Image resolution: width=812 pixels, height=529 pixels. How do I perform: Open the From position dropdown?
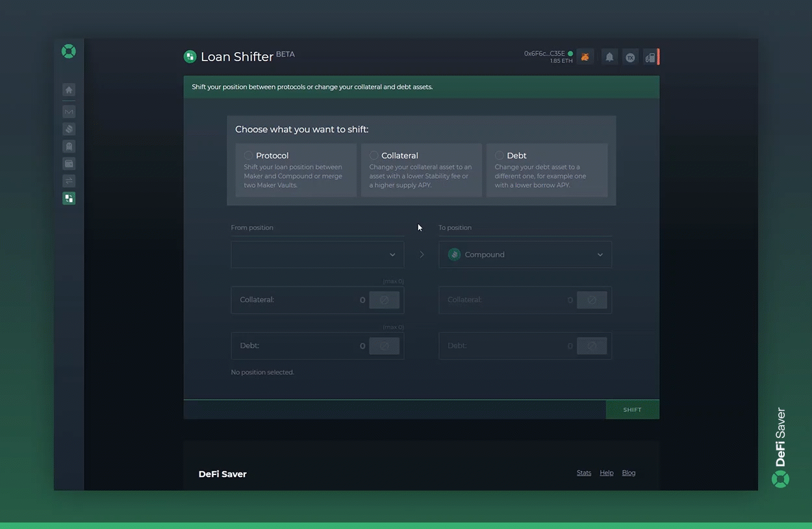click(x=317, y=255)
